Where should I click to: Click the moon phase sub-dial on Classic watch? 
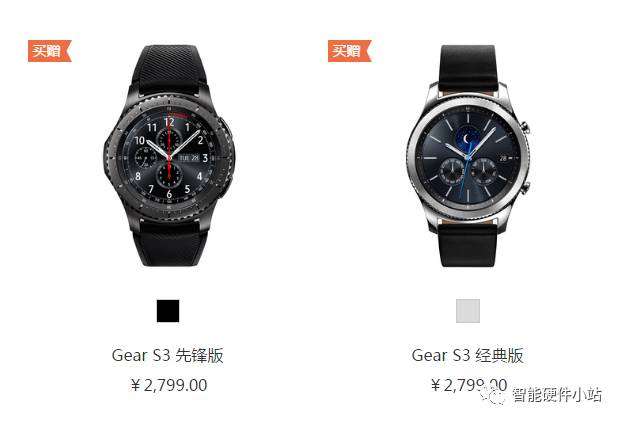pyautogui.click(x=468, y=138)
